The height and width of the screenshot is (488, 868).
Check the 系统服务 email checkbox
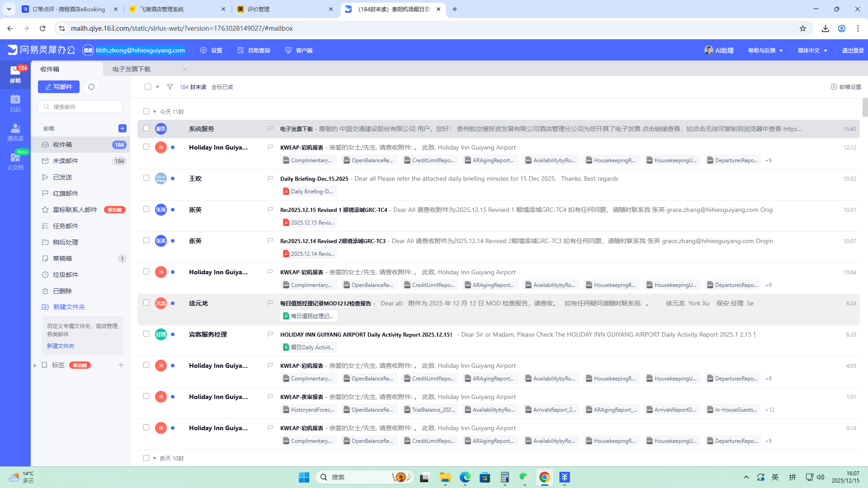(x=146, y=128)
